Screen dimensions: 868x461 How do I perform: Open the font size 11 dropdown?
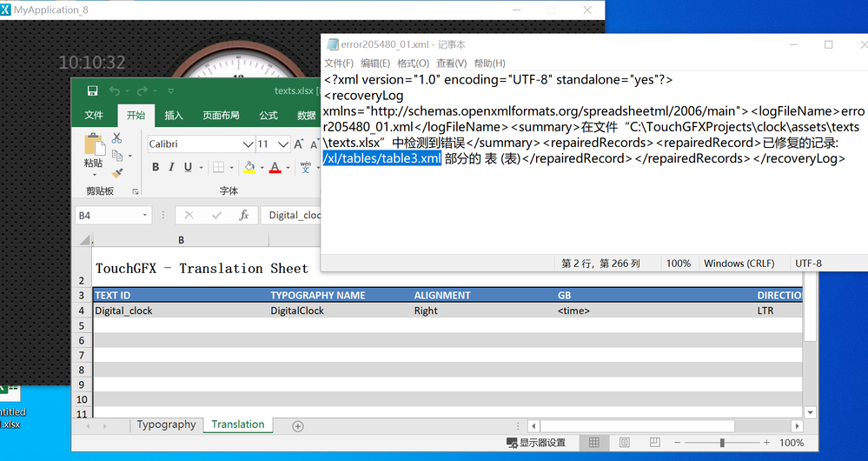(283, 144)
